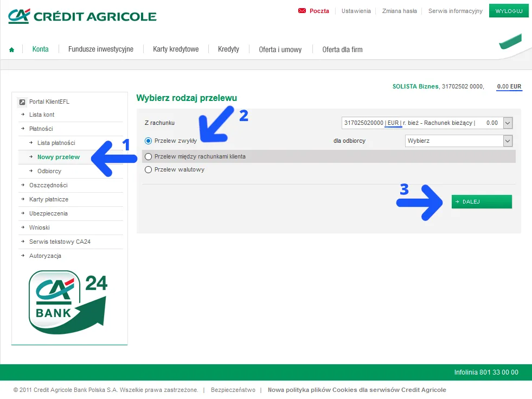Open the Bezpieczeństwo link in footer

(x=233, y=390)
